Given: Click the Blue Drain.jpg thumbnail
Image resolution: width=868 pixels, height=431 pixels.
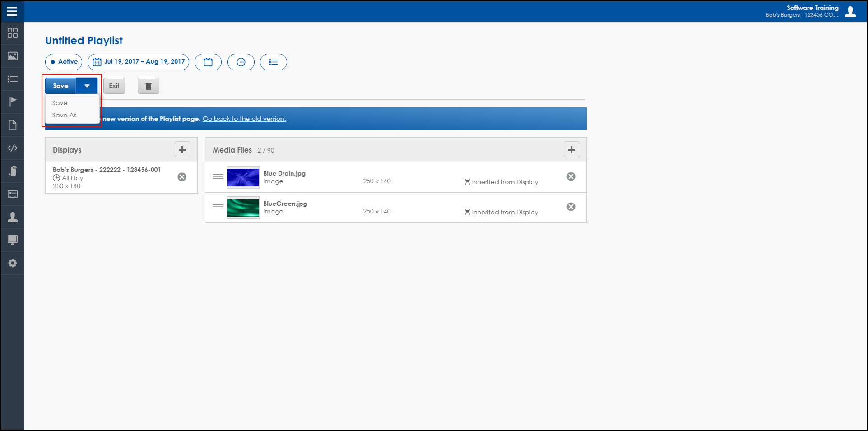Looking at the screenshot, I should [243, 177].
